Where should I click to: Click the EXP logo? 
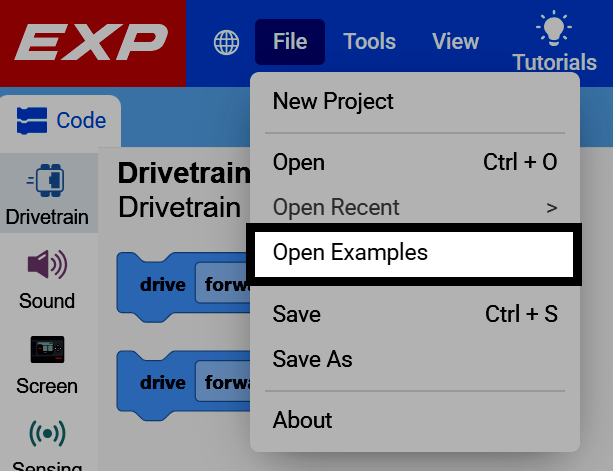[91, 42]
